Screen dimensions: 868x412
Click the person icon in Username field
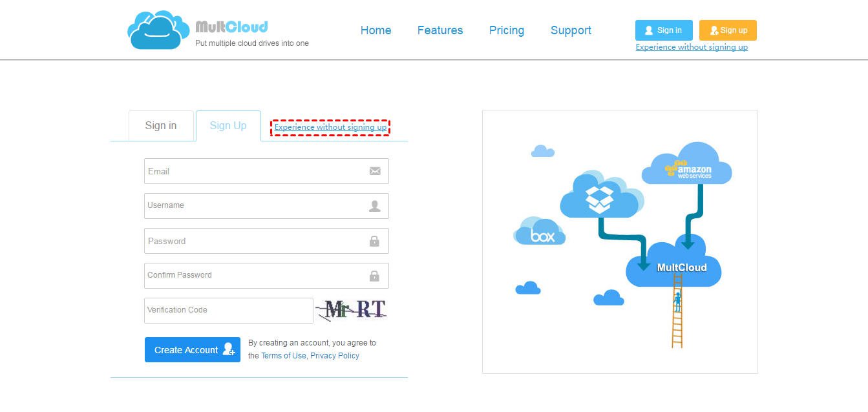(375, 206)
